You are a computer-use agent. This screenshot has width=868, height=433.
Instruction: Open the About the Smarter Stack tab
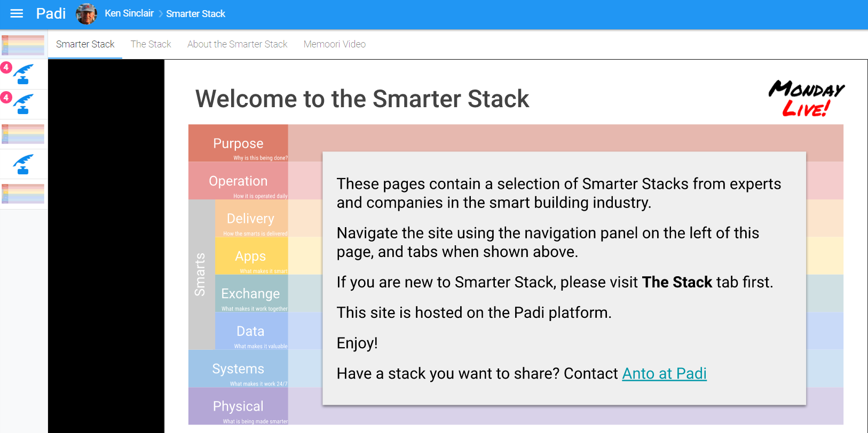[x=238, y=44]
